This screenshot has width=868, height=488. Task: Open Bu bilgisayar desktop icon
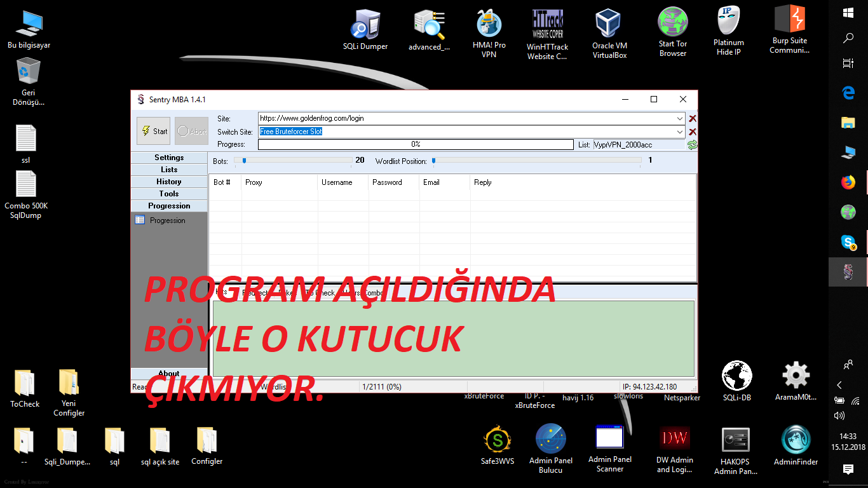tap(29, 29)
